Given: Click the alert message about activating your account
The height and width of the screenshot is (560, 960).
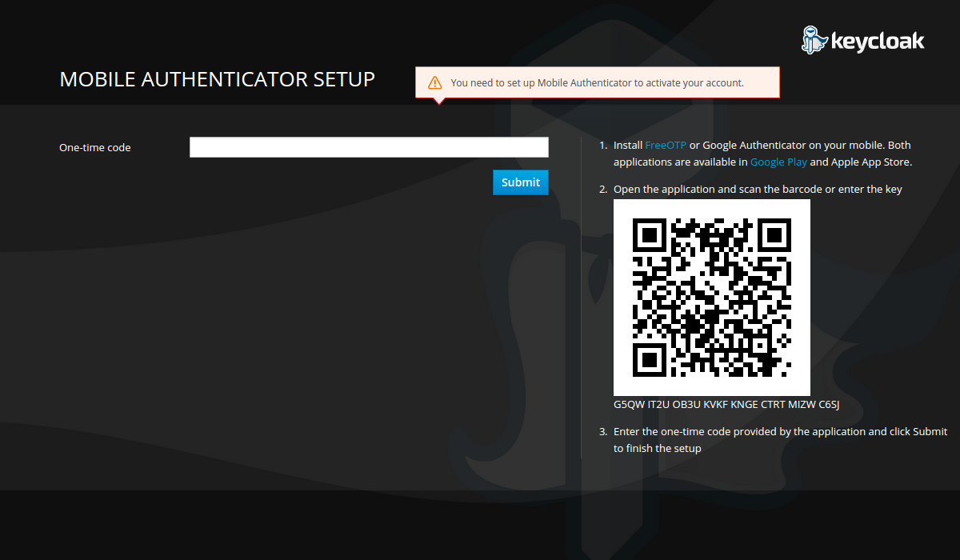Looking at the screenshot, I should click(598, 82).
